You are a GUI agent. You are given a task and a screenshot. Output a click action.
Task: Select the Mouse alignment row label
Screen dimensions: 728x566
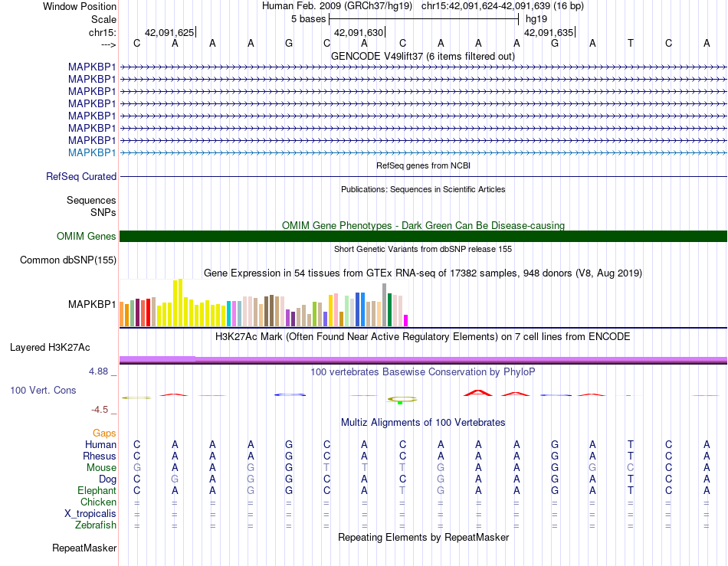click(101, 467)
